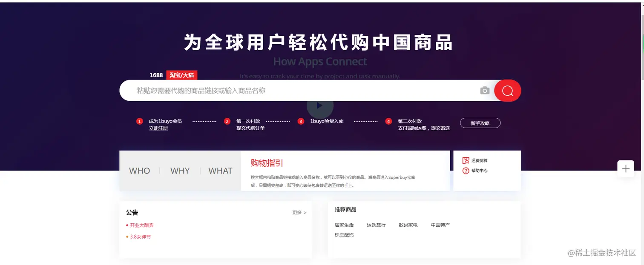Open the floating plus button
Screen dimensions: 644x265
(x=626, y=169)
